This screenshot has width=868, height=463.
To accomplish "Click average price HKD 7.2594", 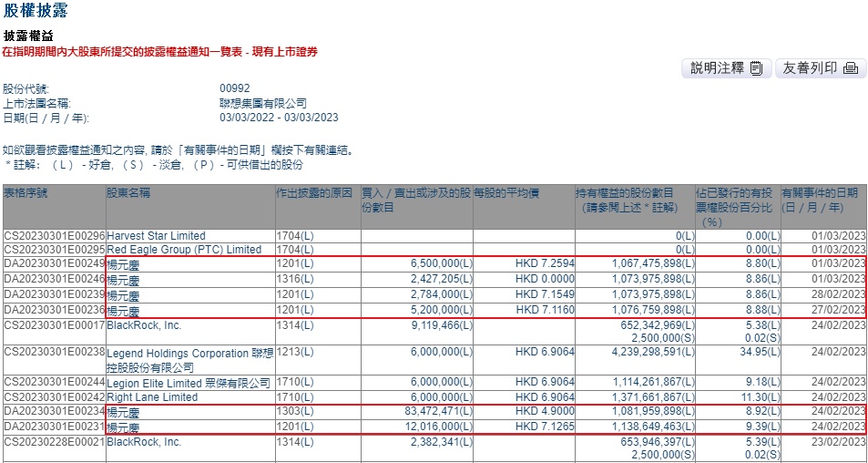I will 545,263.
